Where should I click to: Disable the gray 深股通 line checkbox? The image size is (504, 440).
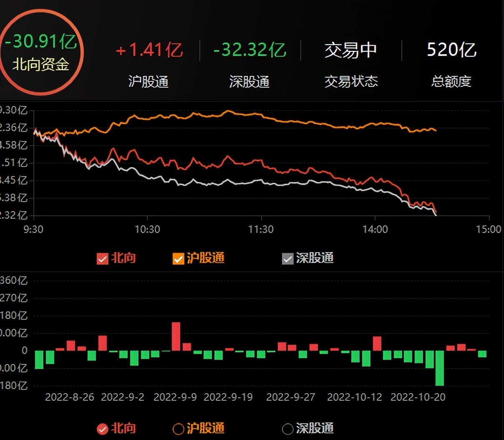point(288,259)
